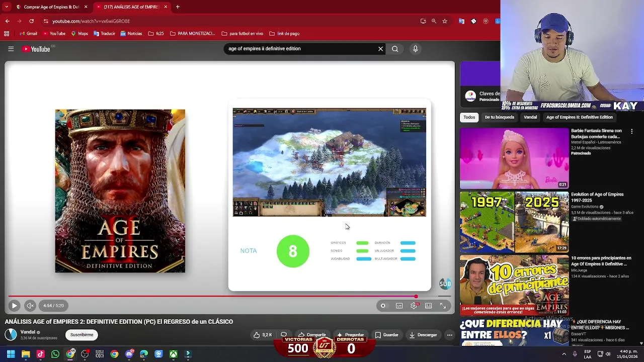
Task: Open Chrome apps grid in bookmarks
Action: pyautogui.click(x=7, y=34)
